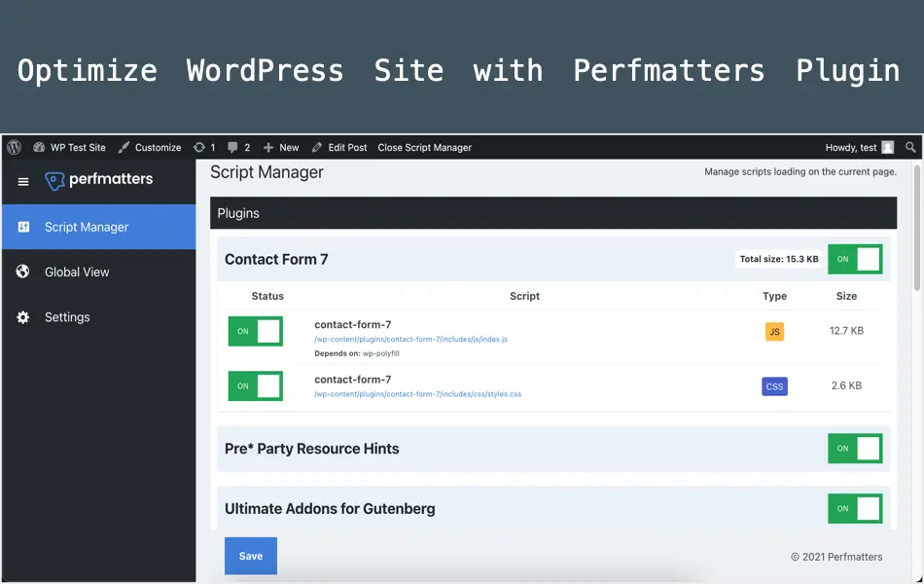
Task: Click the perfmatters logo
Action: coord(99,180)
